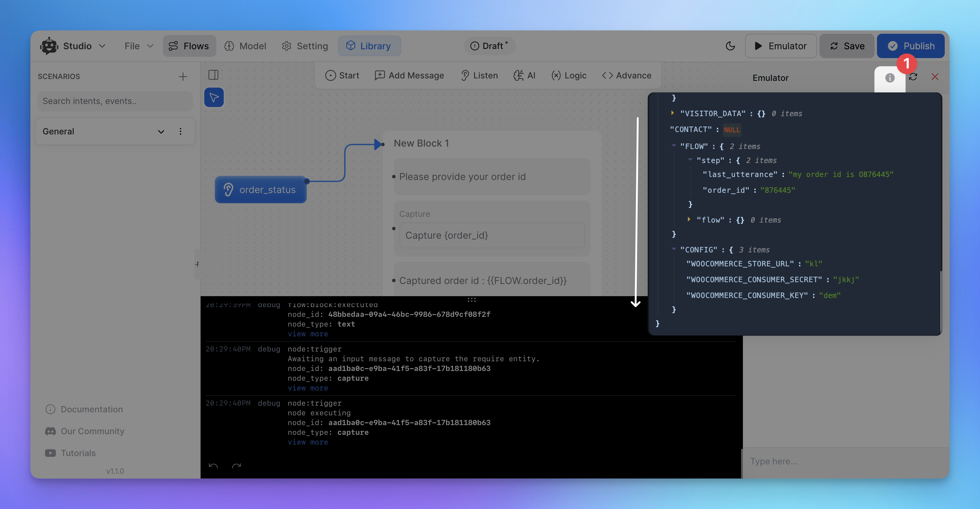Viewport: 980px width, 509px height.
Task: Switch to the Flows tab
Action: (x=189, y=46)
